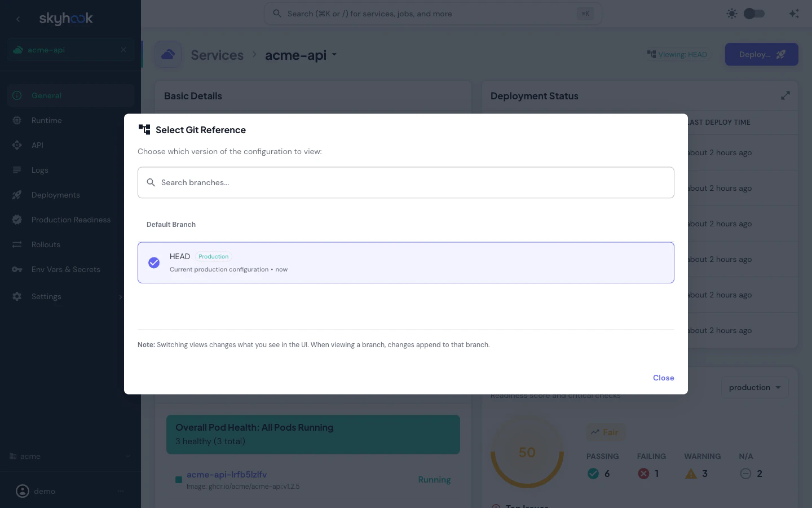Click the sun theme icon
Screen dimensions: 812x508
(x=732, y=14)
